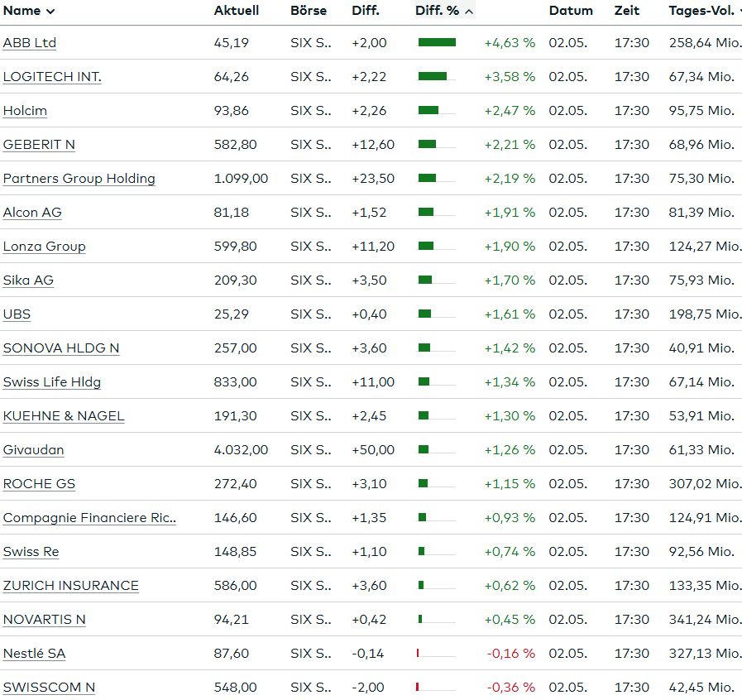Open Partners Group Holding details
The height and width of the screenshot is (700, 742).
79,179
